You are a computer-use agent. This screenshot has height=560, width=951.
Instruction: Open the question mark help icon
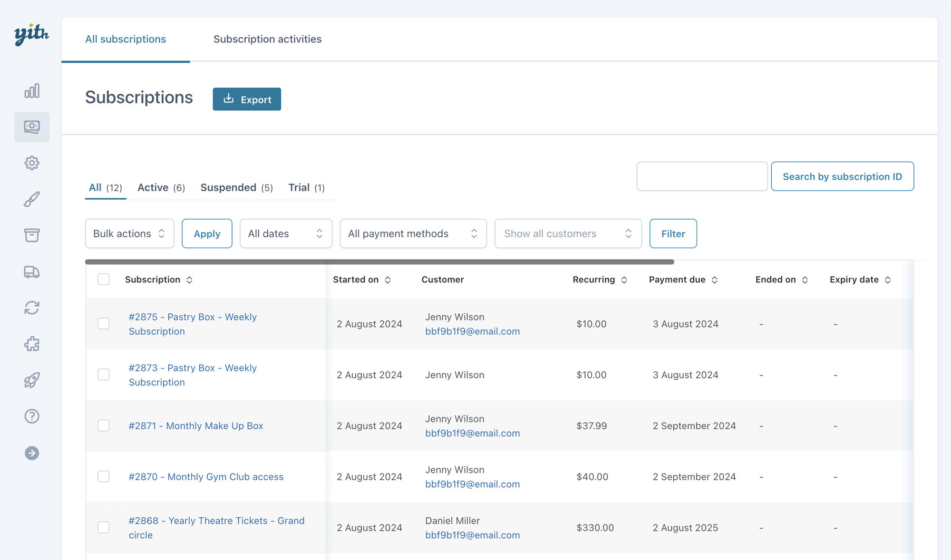[32, 416]
